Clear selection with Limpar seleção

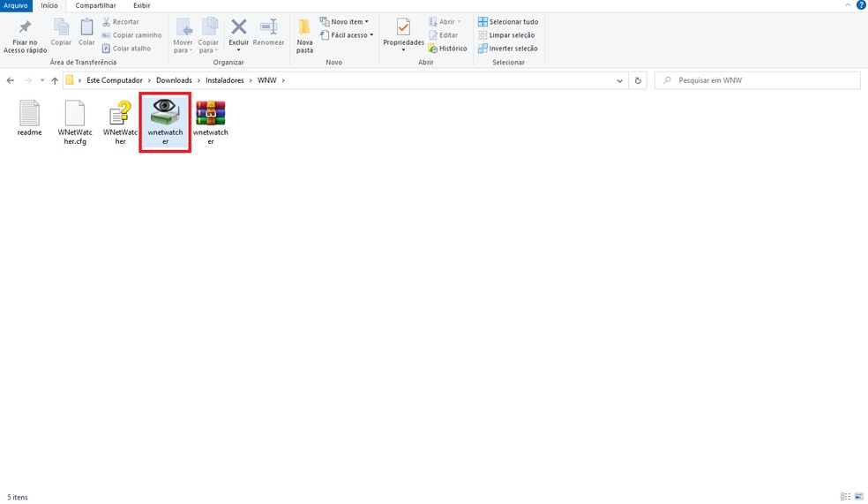click(x=506, y=35)
